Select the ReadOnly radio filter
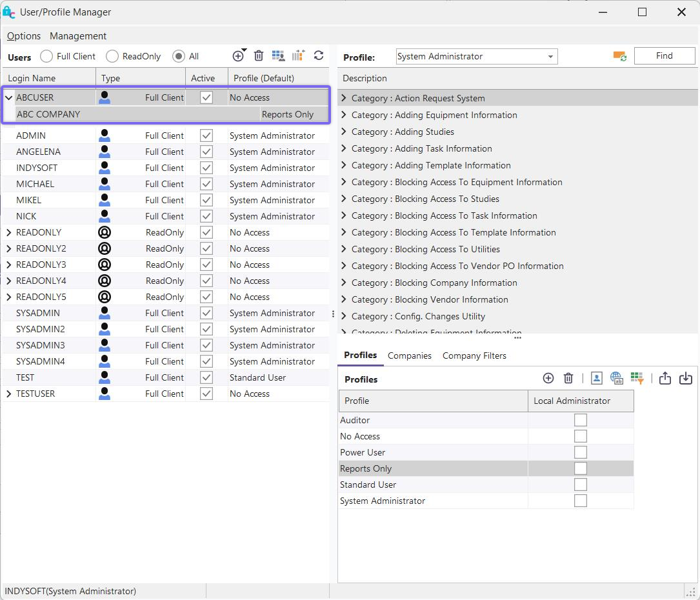Viewport: 700px width, 600px height. tap(112, 57)
